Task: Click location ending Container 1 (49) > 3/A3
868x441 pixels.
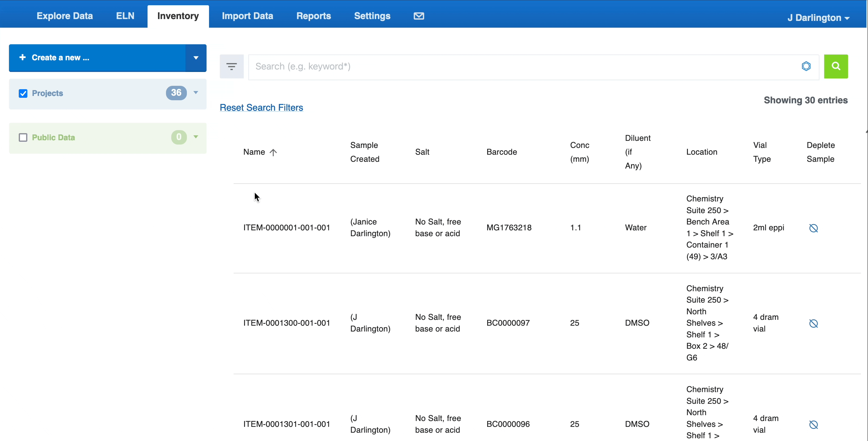Action: pos(710,228)
